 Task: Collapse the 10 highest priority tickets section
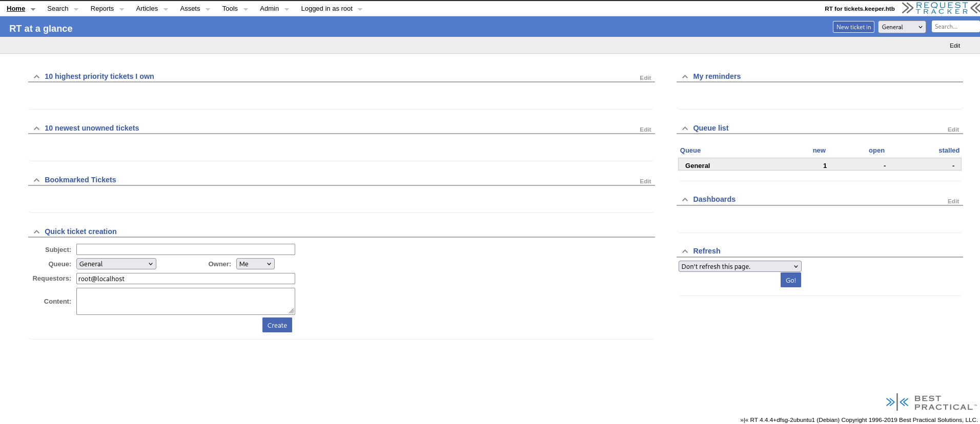(x=36, y=77)
